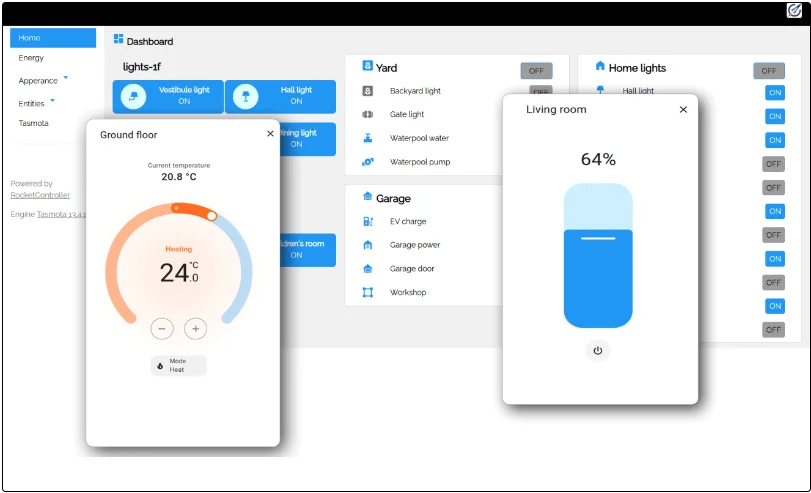This screenshot has width=811, height=493.
Task: Click the Yard group icon
Action: [x=367, y=66]
